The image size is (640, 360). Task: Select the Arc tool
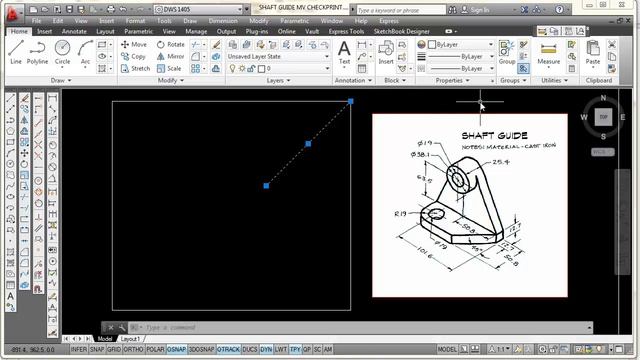pyautogui.click(x=85, y=53)
